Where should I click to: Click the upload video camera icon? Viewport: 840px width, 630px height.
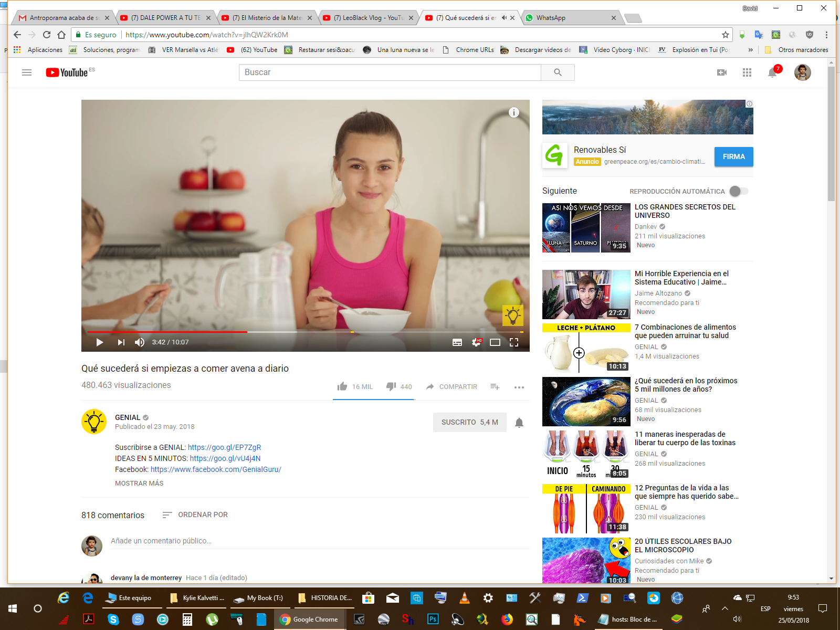[722, 72]
